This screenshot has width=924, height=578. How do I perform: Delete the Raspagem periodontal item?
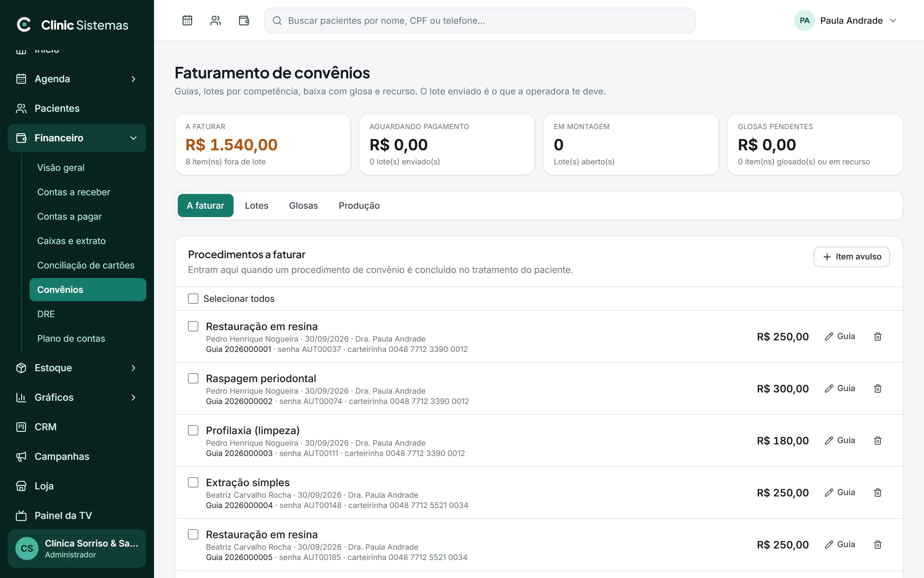tap(878, 389)
